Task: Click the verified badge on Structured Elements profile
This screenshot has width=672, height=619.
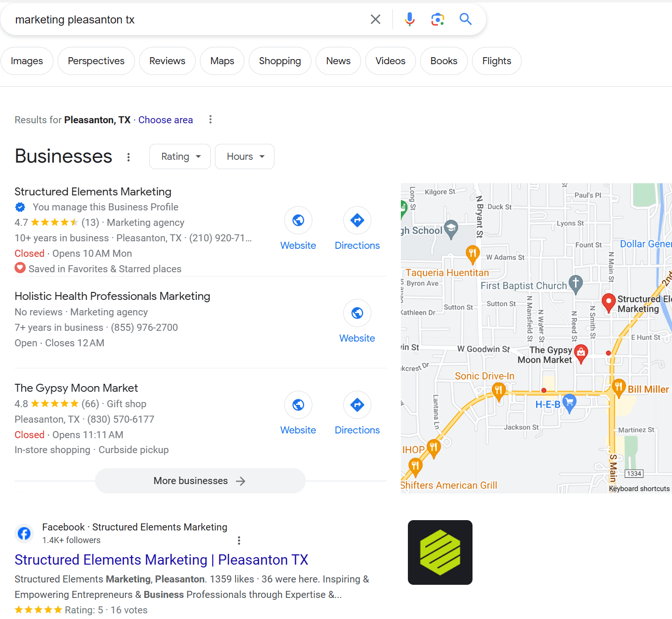Action: (20, 207)
